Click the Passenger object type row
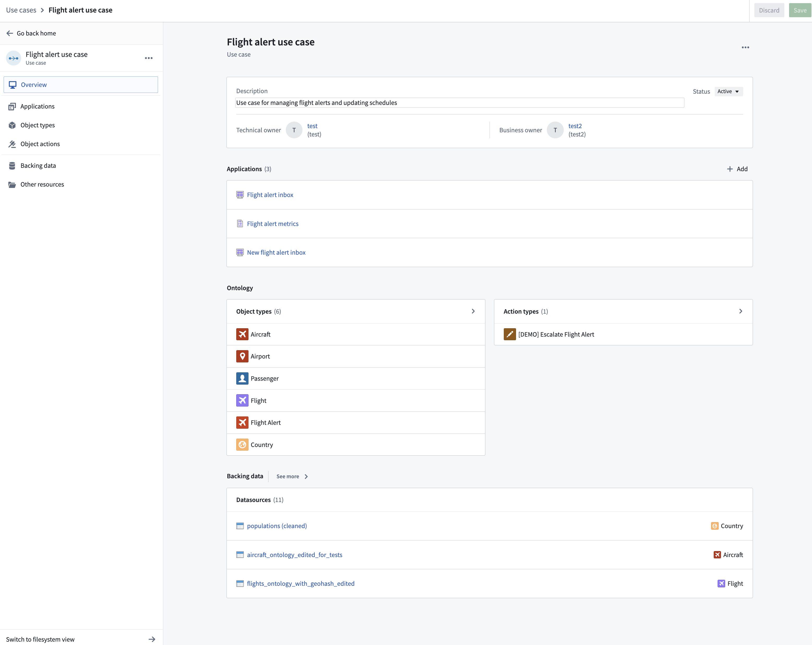The width and height of the screenshot is (812, 645). click(x=355, y=378)
